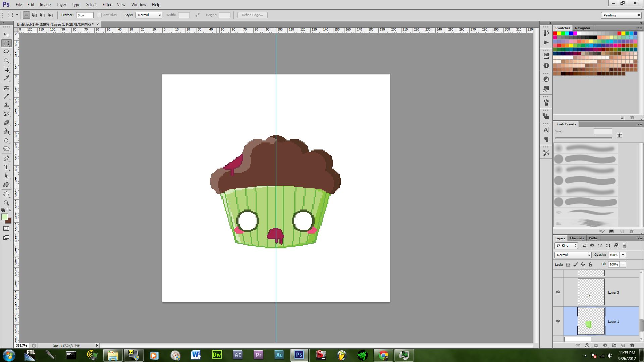This screenshot has width=644, height=362.
Task: Open the Actions panel play icon
Action: click(546, 42)
